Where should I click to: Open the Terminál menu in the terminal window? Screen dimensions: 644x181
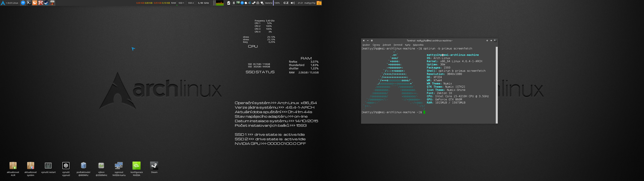click(398, 45)
